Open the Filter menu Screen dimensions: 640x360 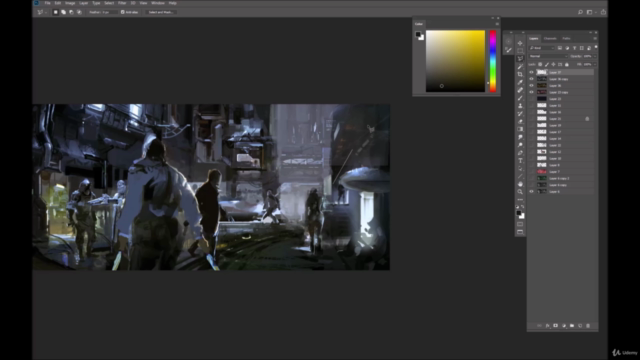click(x=122, y=3)
